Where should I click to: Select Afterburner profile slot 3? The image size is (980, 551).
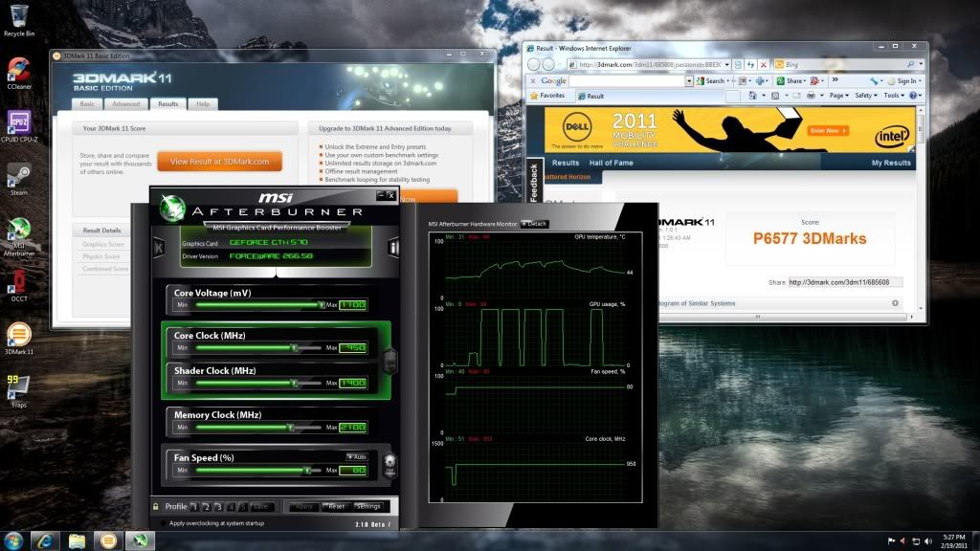pyautogui.click(x=219, y=507)
